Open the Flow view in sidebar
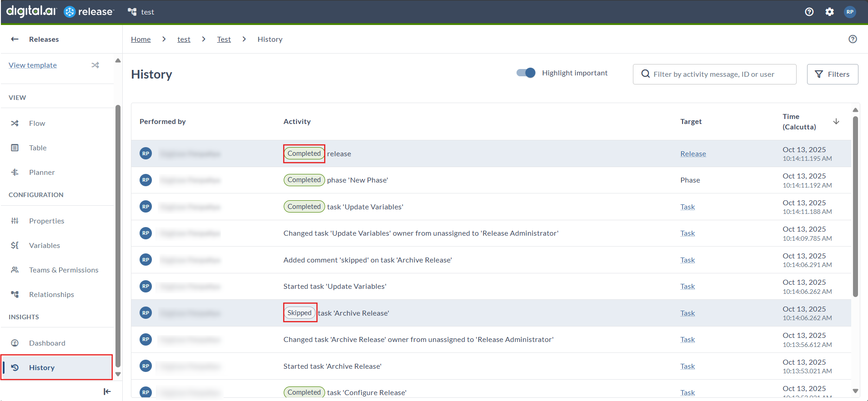 (x=37, y=123)
